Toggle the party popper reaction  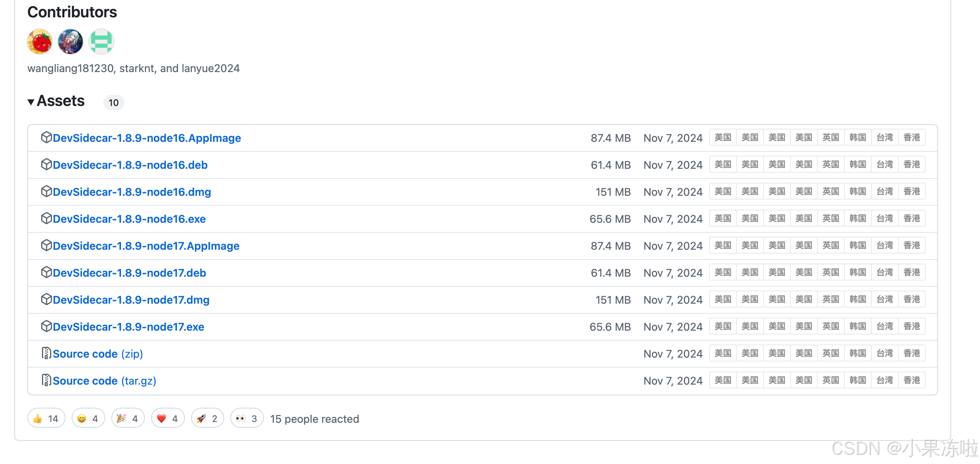point(128,419)
